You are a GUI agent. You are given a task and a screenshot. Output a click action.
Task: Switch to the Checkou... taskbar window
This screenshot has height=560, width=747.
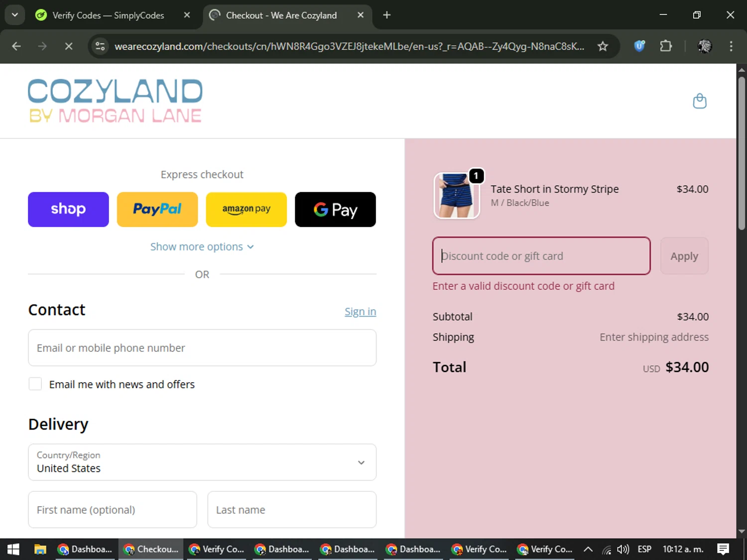(151, 549)
